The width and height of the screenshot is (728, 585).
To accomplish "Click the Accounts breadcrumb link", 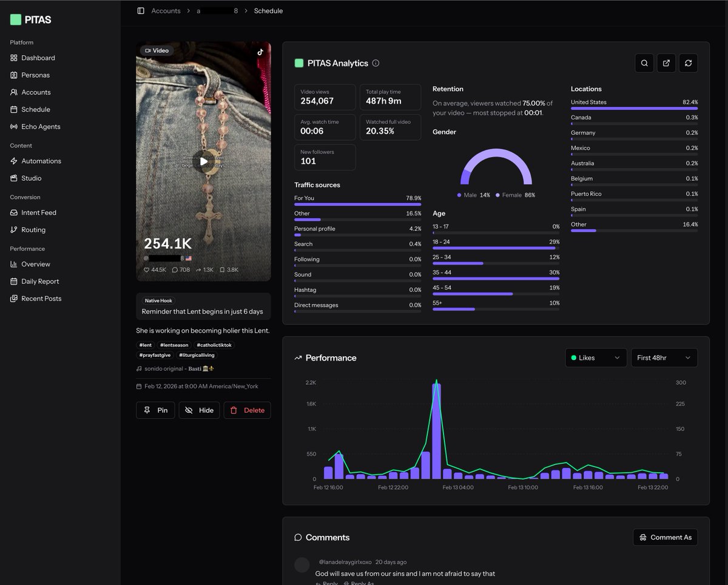I will (x=166, y=11).
